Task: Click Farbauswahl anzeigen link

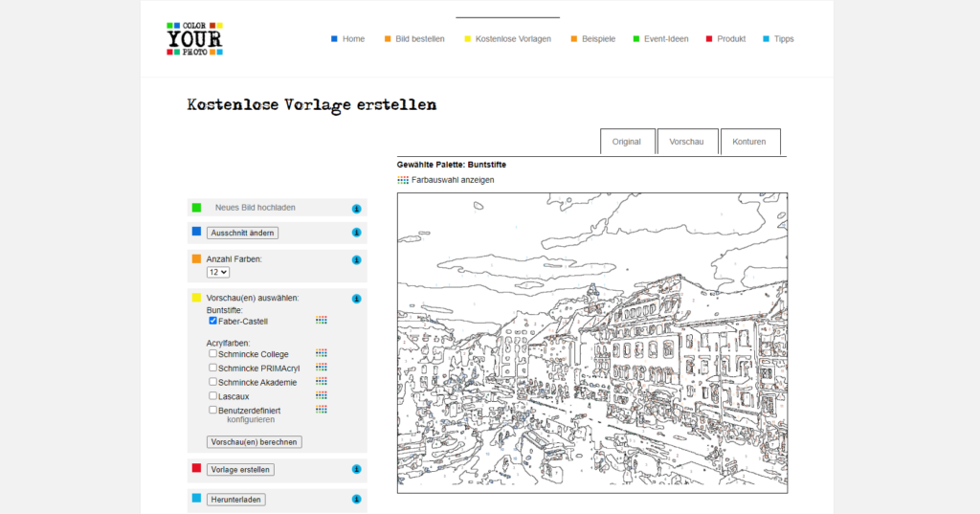Action: point(453,180)
